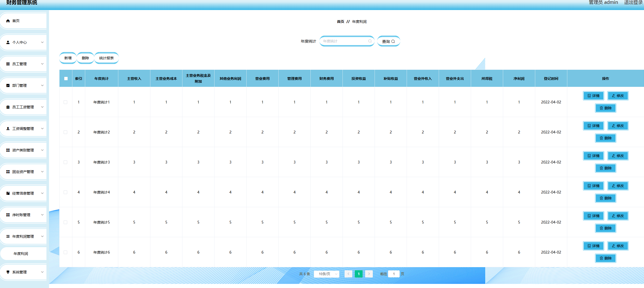Check the checkbox for row 年度统计3
Viewport: 644px width, 288px height.
coord(66,162)
